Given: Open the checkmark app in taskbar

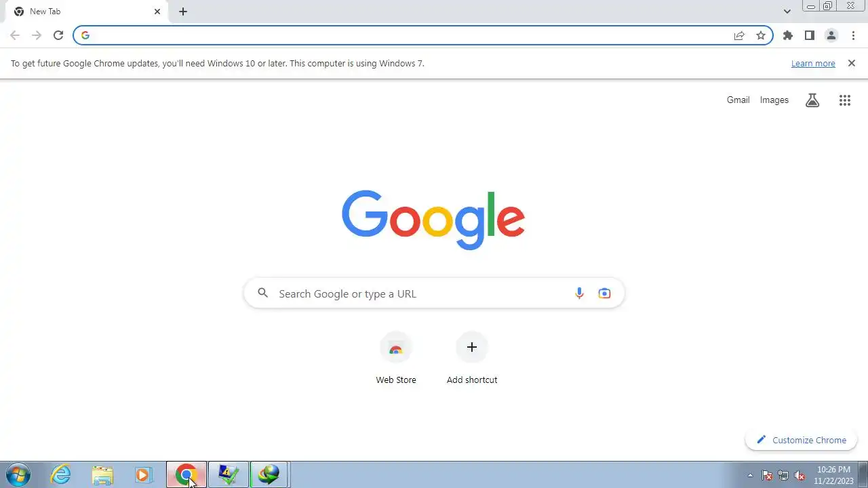Looking at the screenshot, I should click(228, 474).
